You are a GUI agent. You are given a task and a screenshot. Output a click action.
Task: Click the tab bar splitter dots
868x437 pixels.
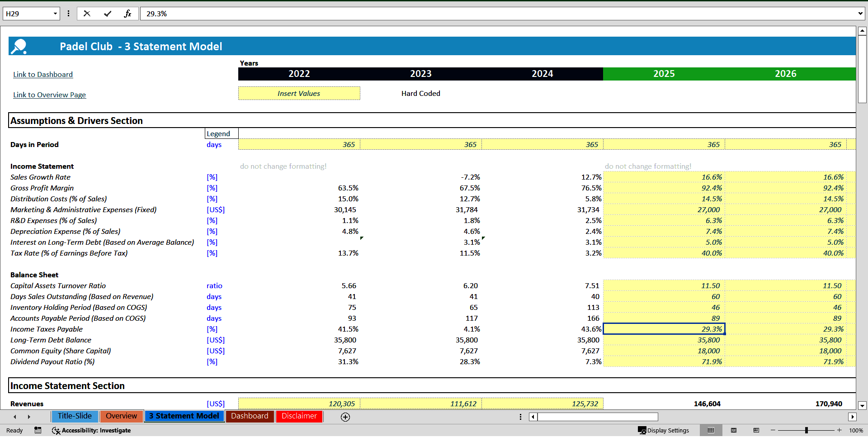[520, 417]
